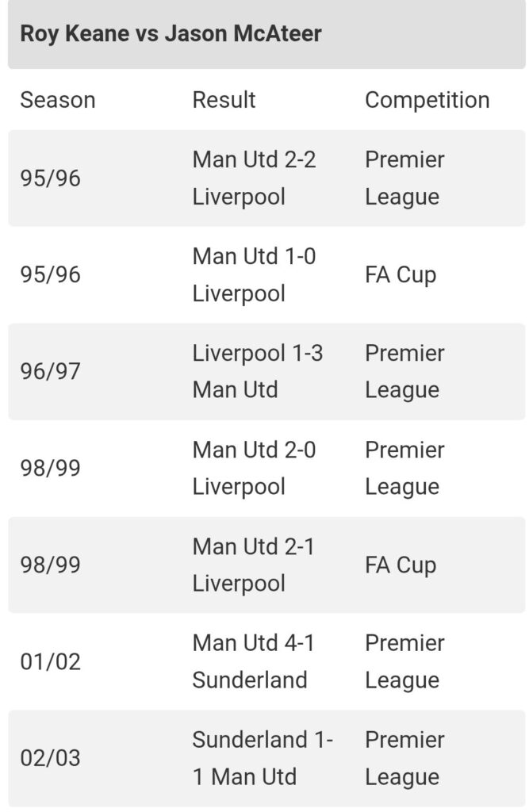Click FA Cup in the 1-0 result row
The image size is (529, 812).
[x=400, y=274]
